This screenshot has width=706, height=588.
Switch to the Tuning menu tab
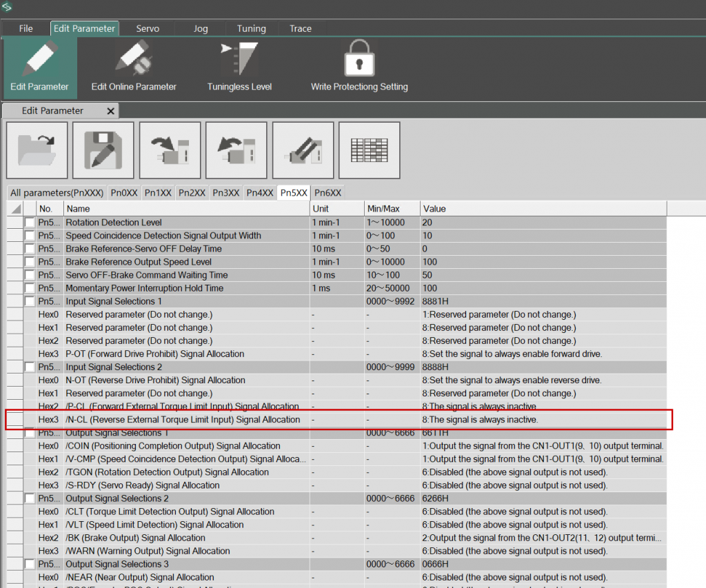(x=251, y=28)
